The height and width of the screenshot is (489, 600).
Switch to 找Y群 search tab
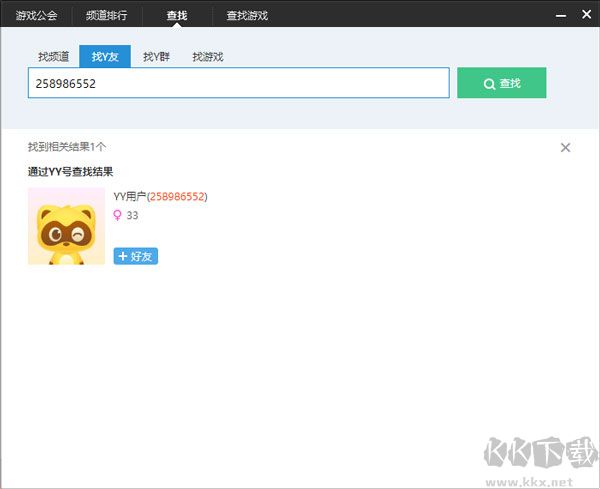156,57
